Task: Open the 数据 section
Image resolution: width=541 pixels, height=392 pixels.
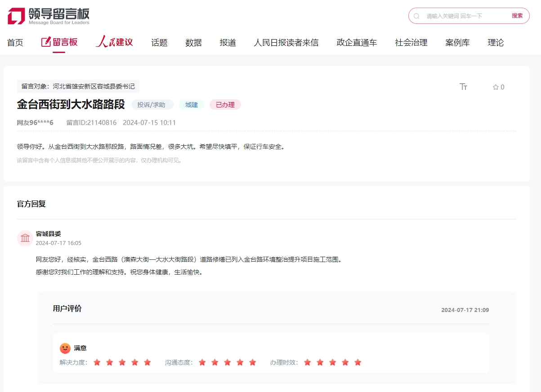Action: point(193,42)
